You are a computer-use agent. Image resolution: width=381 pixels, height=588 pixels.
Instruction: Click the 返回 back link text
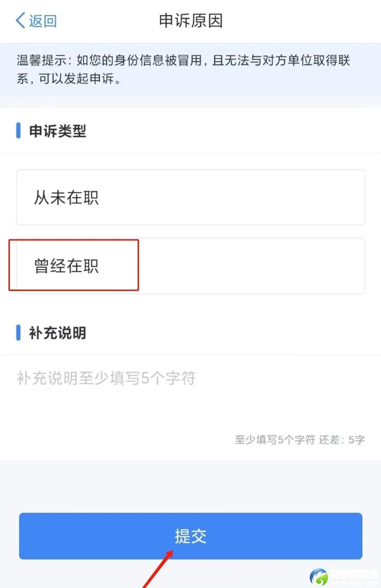pos(43,21)
